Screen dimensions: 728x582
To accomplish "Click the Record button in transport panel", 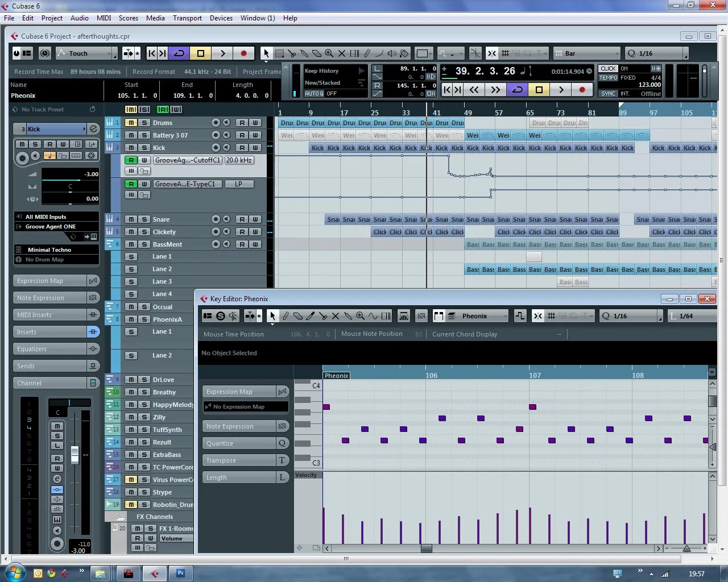I will point(582,89).
